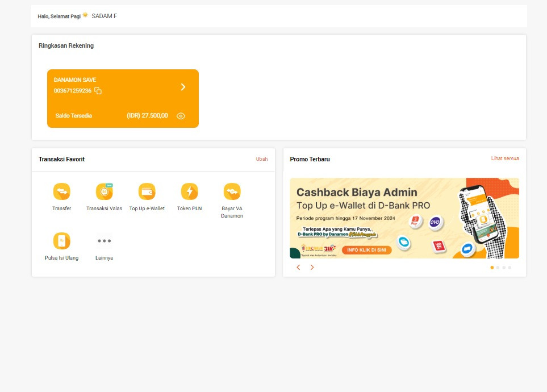
Task: Go to previous promo slide
Action: [x=298, y=268]
